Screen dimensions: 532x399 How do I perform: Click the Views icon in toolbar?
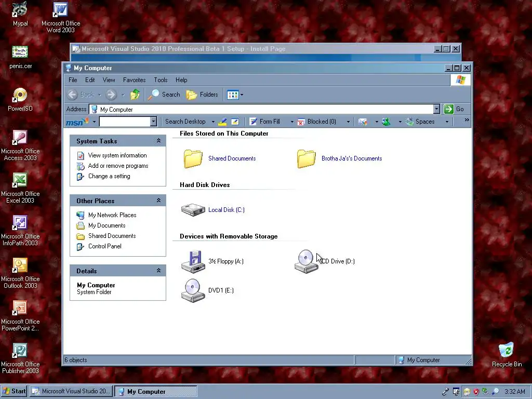click(233, 95)
